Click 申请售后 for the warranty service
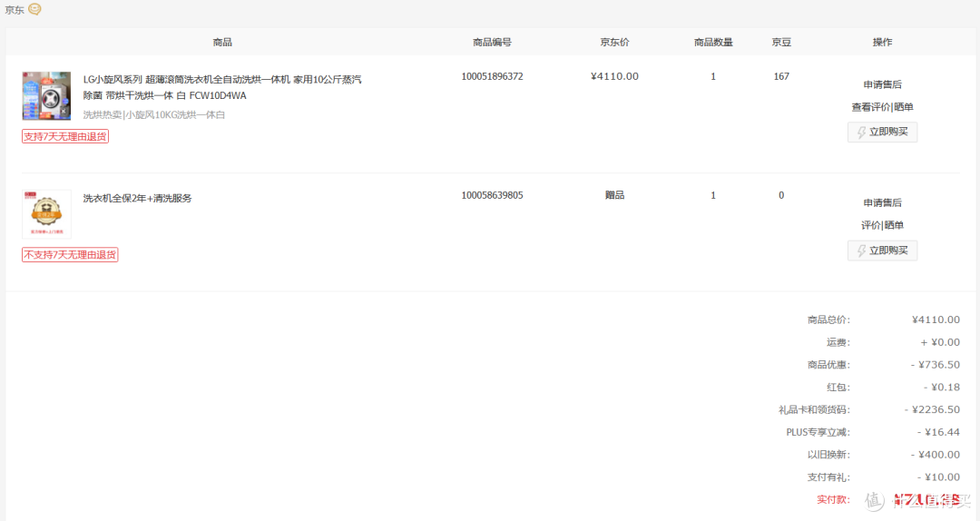Viewport: 980px width, 521px height. pos(883,202)
